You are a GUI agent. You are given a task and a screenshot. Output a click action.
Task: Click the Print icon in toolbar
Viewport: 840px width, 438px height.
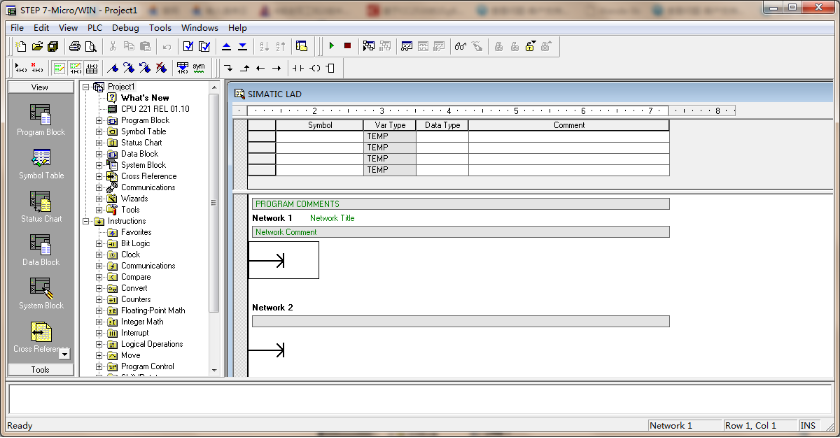[74, 46]
